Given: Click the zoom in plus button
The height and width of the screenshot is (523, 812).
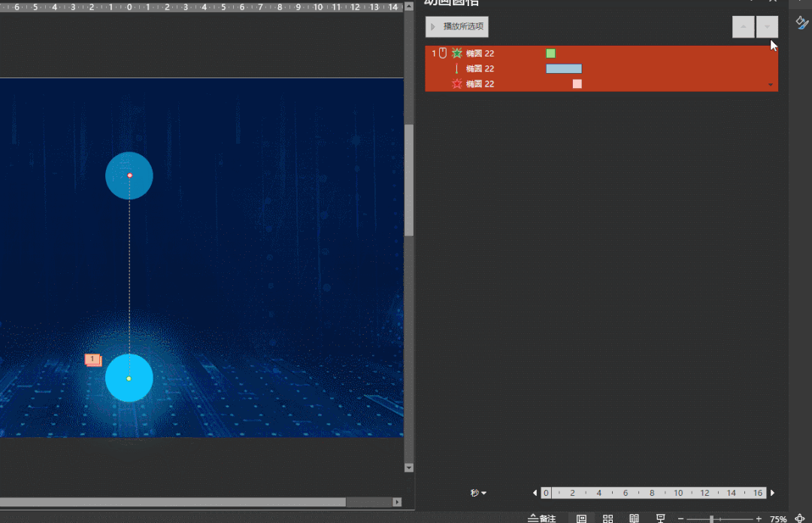Looking at the screenshot, I should (759, 518).
